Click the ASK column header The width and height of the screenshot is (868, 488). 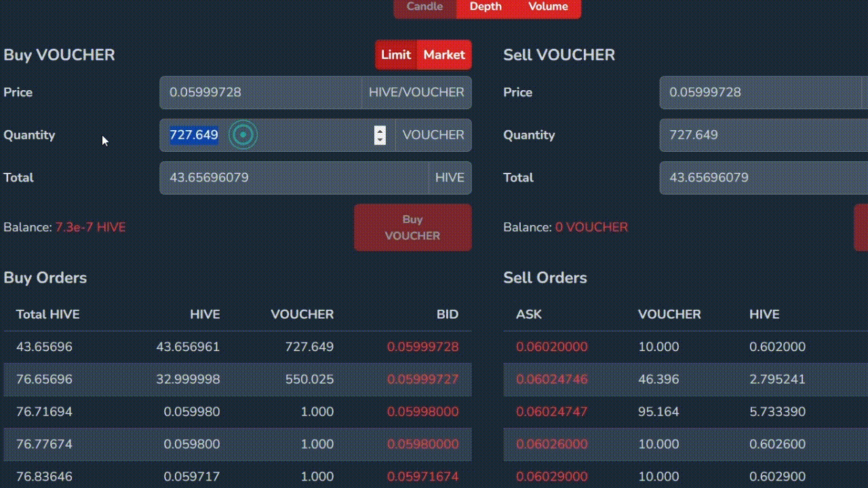point(529,314)
